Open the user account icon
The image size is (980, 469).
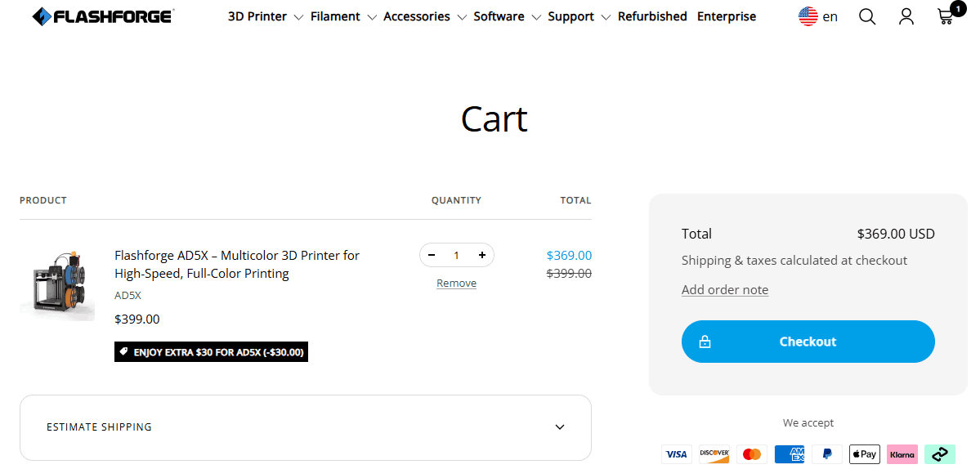pos(906,17)
